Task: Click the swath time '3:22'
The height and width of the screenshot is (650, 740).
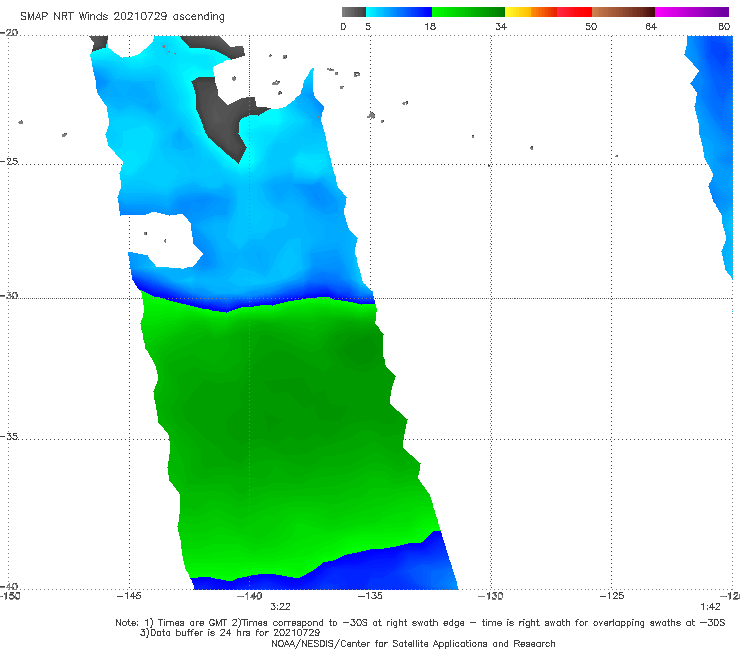Action: pos(280,607)
